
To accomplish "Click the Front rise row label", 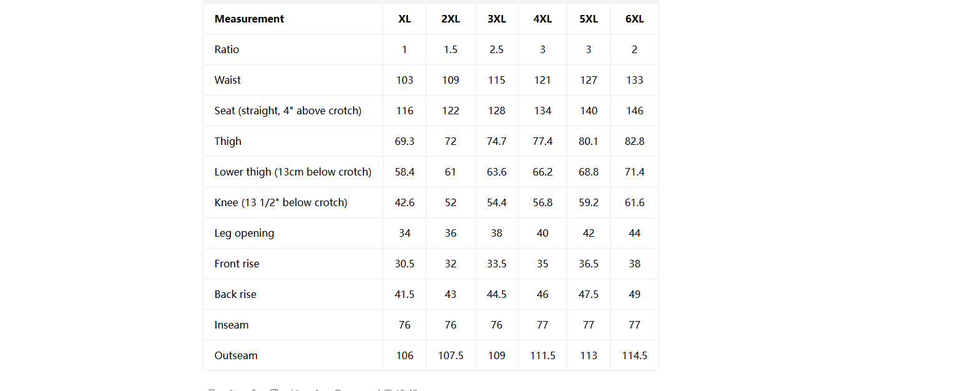I will [x=237, y=264].
